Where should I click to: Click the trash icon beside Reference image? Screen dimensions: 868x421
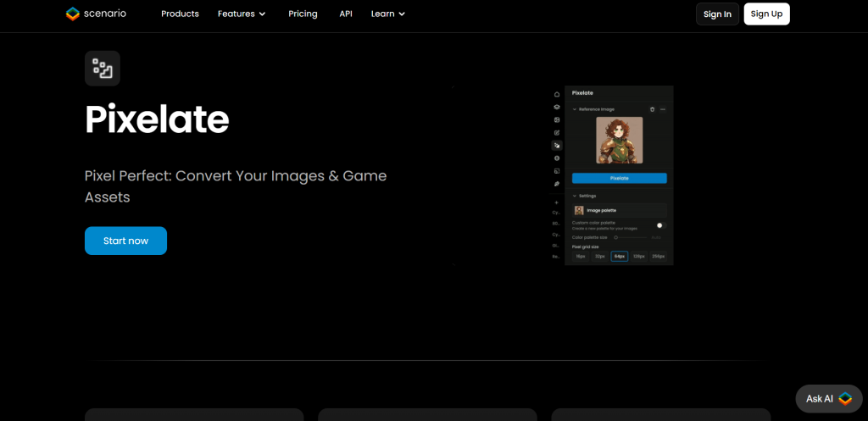tap(652, 109)
